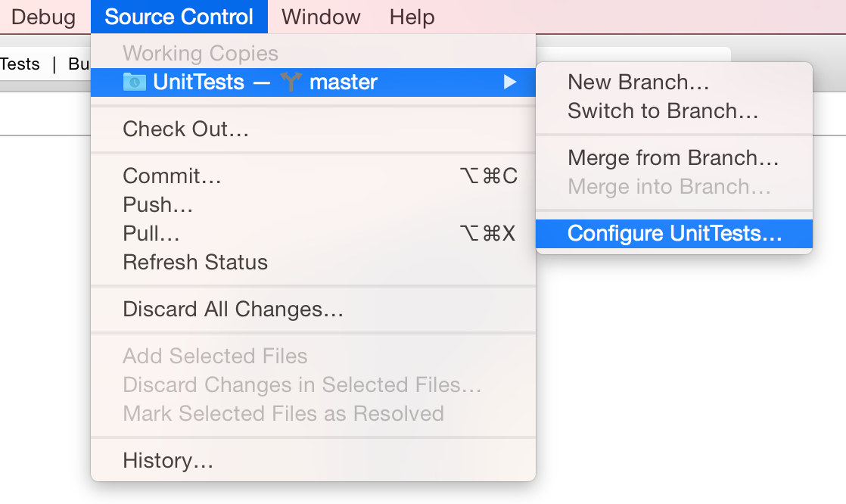Image resolution: width=846 pixels, height=504 pixels.
Task: Open the Help menu
Action: pos(412,17)
